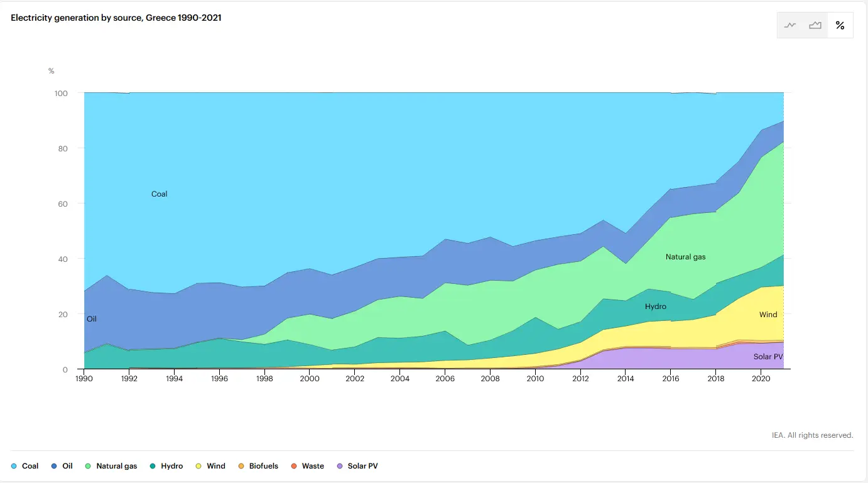Click the purple Solar PV legend dot
The width and height of the screenshot is (868, 483).
(340, 466)
